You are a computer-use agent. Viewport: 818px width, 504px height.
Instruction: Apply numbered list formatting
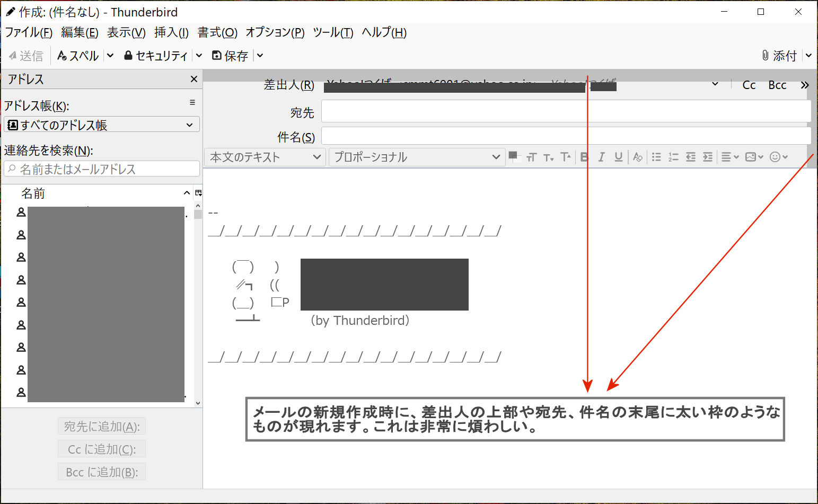[673, 157]
